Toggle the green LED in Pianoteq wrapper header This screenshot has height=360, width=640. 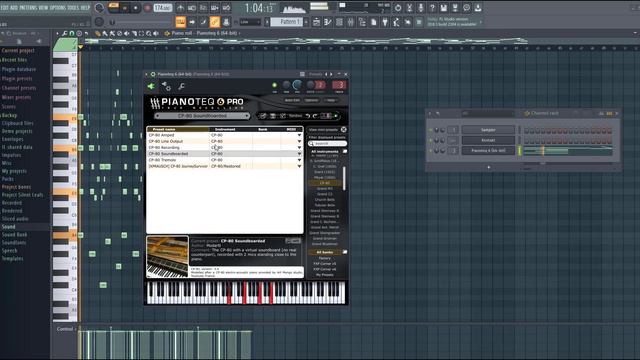(274, 85)
